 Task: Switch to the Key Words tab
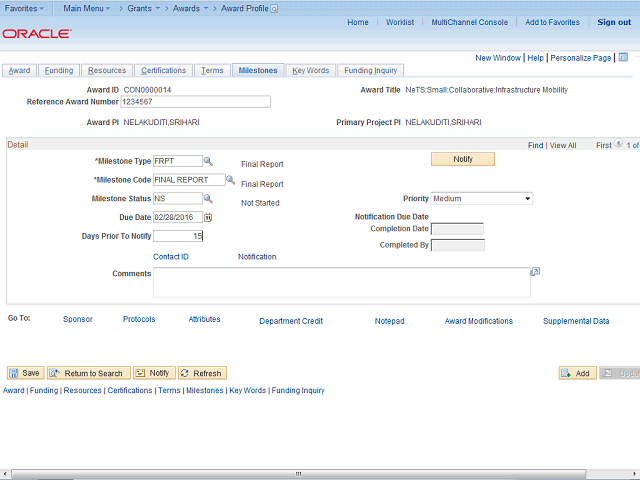[311, 71]
